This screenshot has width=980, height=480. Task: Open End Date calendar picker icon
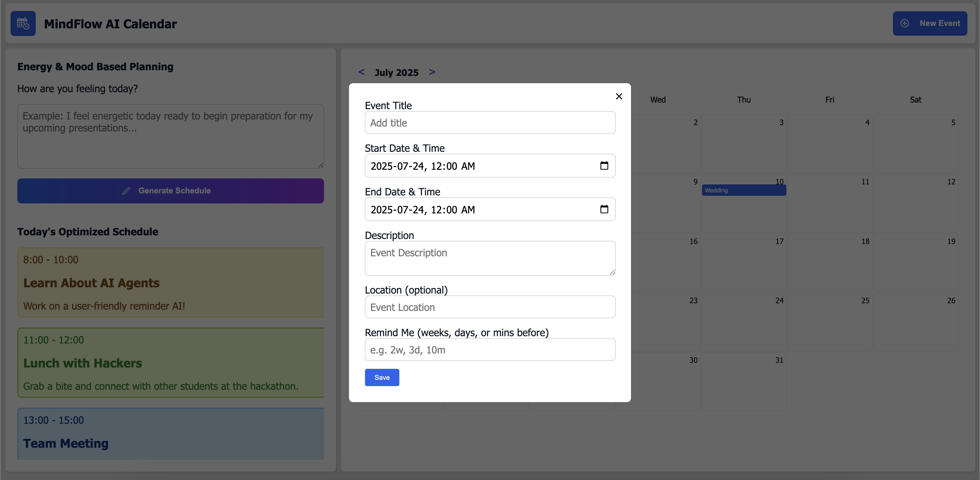point(604,209)
